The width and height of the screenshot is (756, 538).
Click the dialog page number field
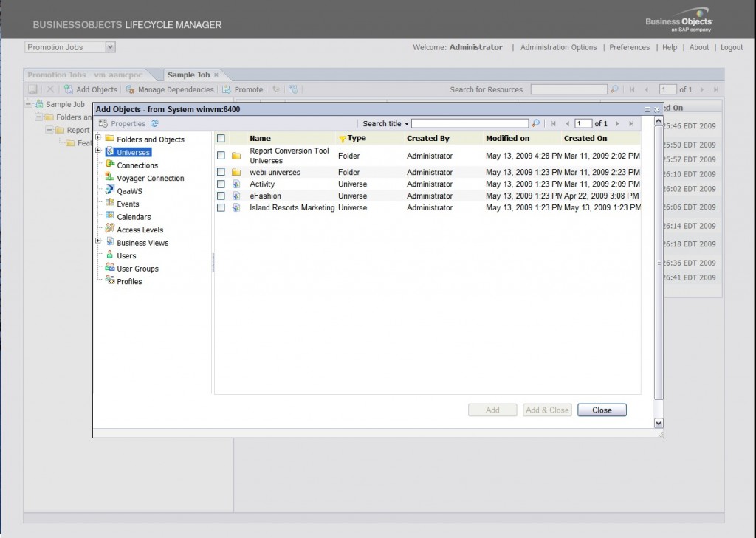point(583,123)
